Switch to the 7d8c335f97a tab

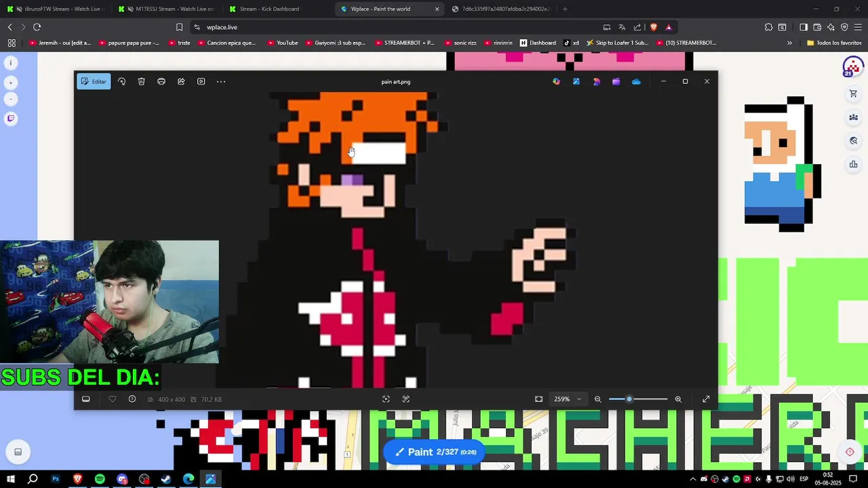coord(500,9)
